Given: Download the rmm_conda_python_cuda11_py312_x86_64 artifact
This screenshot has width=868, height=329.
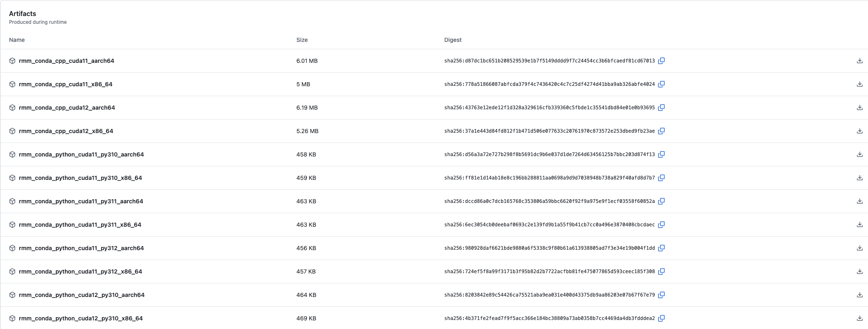Looking at the screenshot, I should click(859, 271).
